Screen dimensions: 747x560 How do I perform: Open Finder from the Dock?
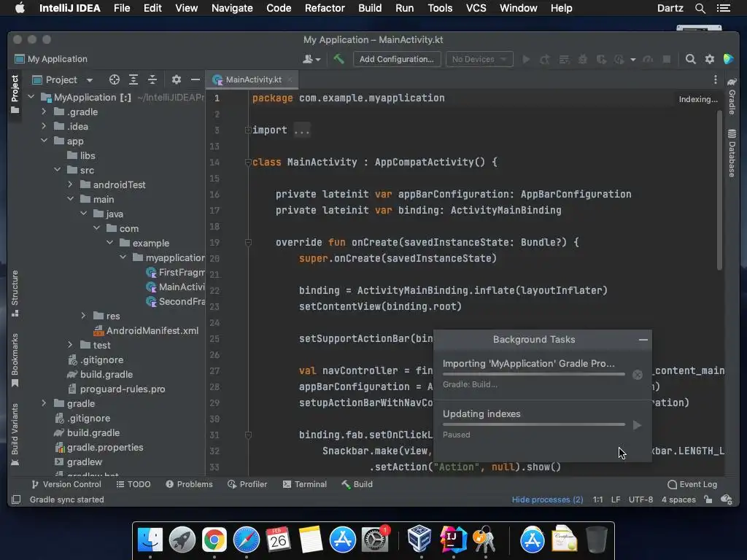pos(150,540)
